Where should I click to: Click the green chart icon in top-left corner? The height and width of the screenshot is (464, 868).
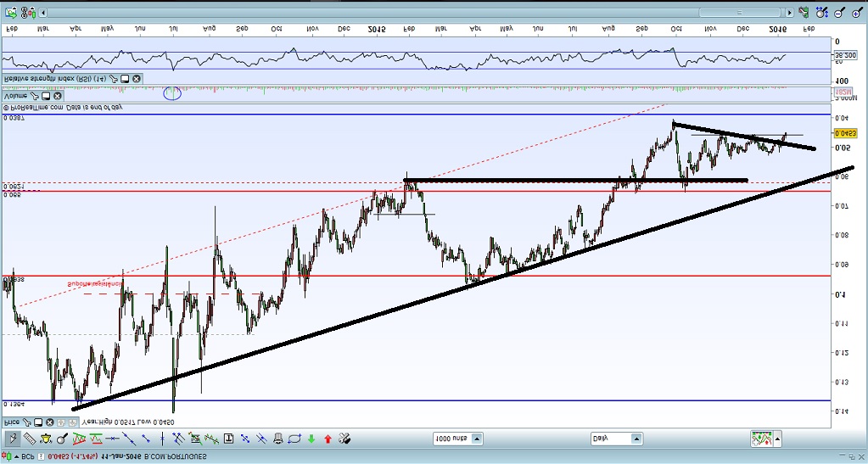click(x=11, y=12)
